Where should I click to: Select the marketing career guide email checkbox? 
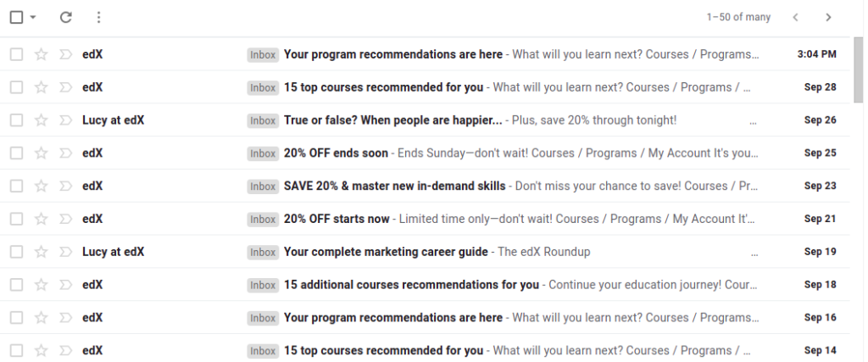click(16, 252)
